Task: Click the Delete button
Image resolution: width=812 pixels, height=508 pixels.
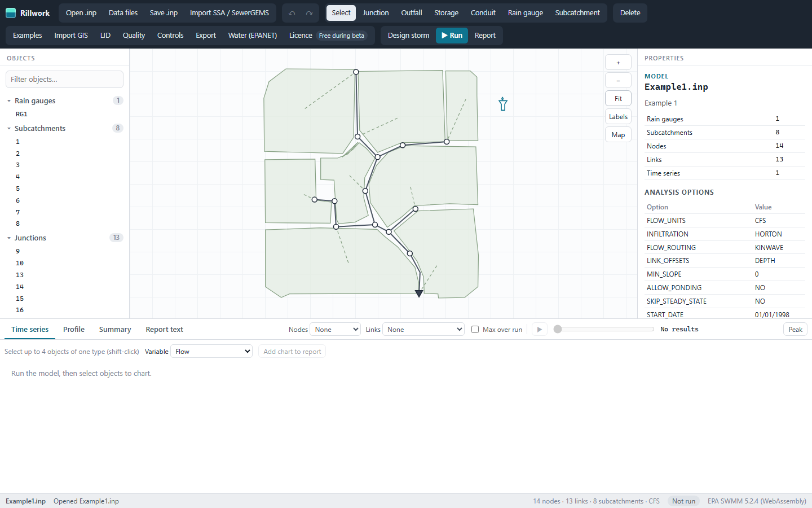Action: pos(630,13)
